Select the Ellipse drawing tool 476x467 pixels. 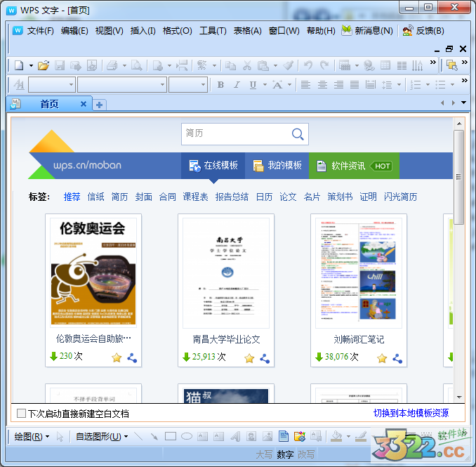pos(187,437)
